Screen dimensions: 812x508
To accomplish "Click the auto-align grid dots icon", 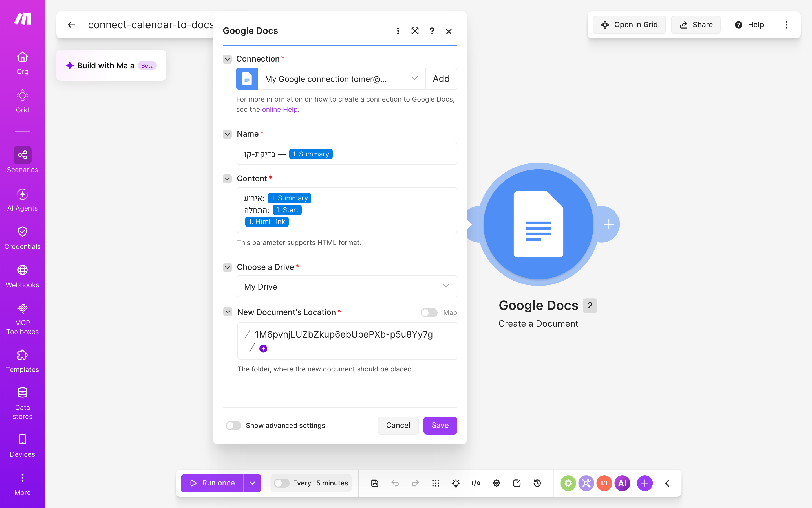I will click(x=436, y=483).
